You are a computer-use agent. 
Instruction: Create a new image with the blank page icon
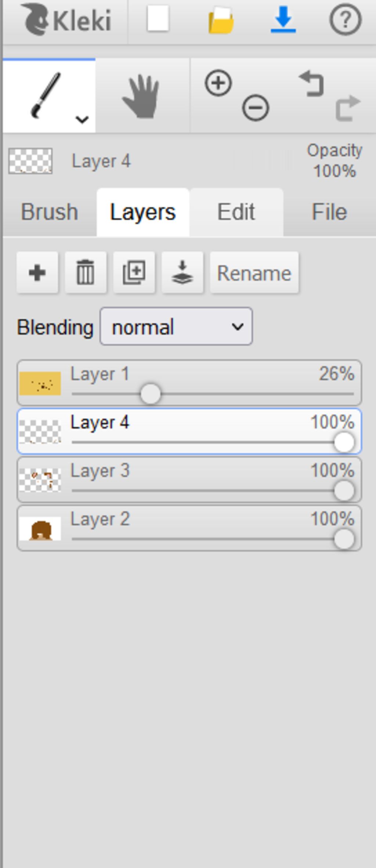click(x=158, y=19)
